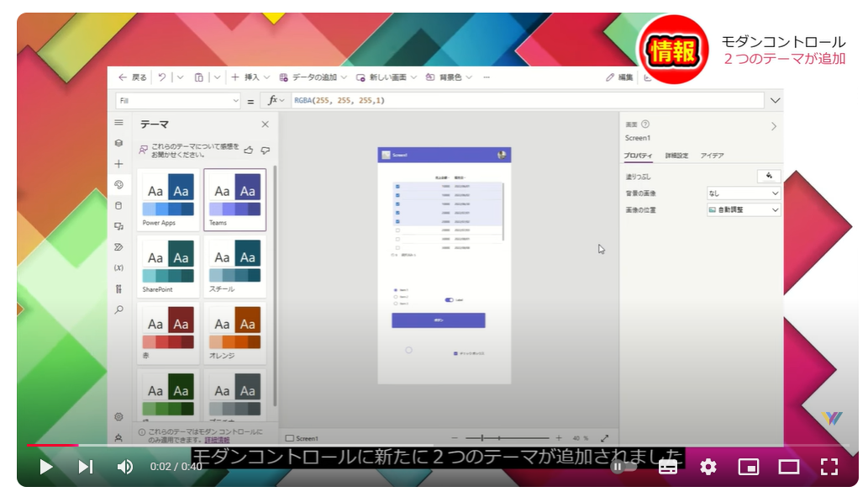
Task: Toggle the Label switch on canvas
Action: (x=449, y=299)
